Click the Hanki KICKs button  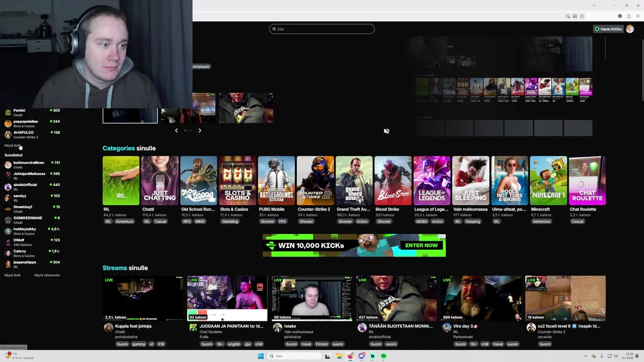[x=608, y=29]
